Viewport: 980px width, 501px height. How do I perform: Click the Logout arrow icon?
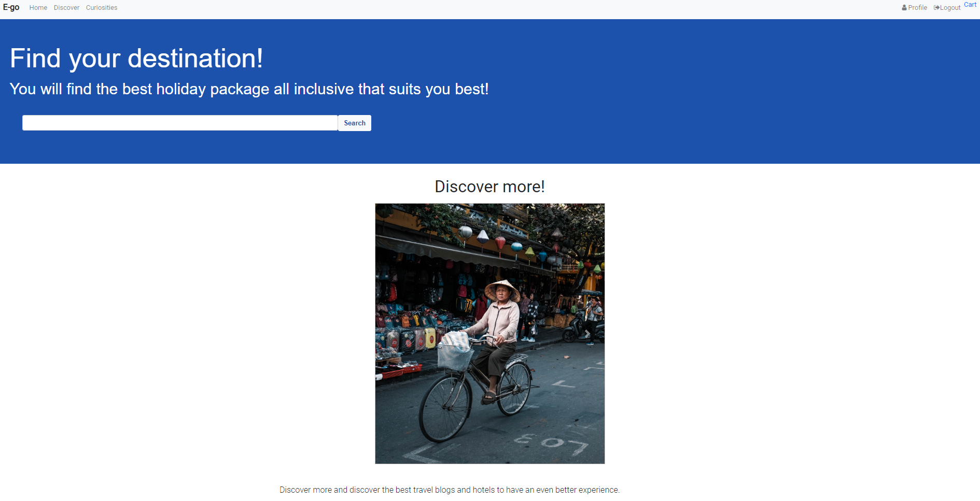tap(936, 8)
